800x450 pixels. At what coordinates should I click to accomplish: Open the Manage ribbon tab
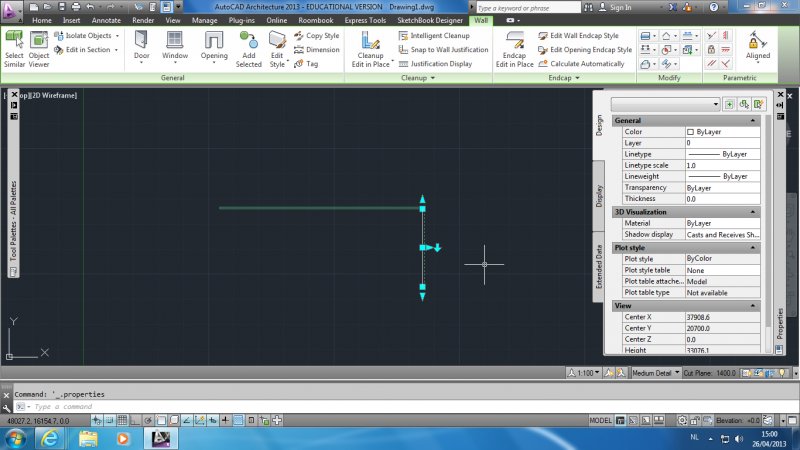click(x=205, y=20)
